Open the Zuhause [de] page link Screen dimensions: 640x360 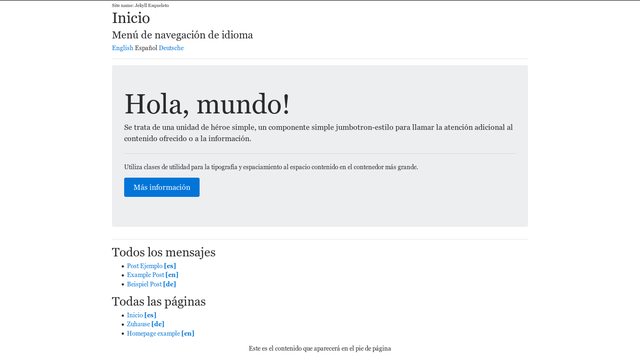(x=146, y=324)
